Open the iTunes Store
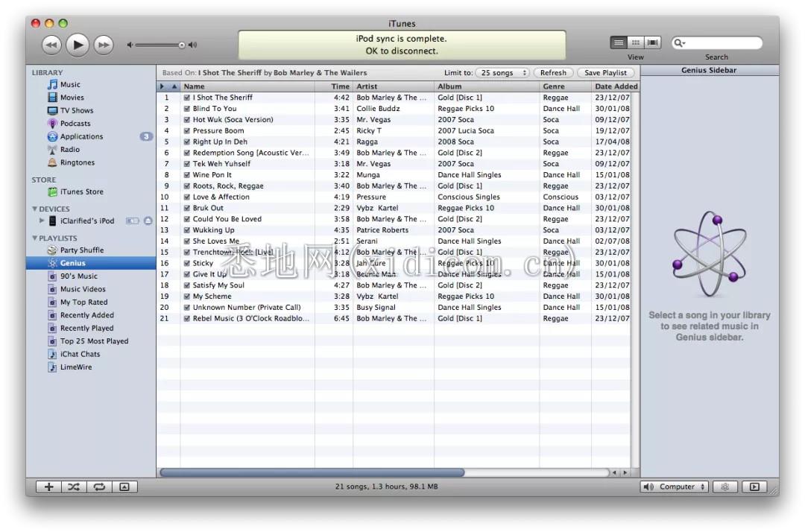 pos(81,192)
